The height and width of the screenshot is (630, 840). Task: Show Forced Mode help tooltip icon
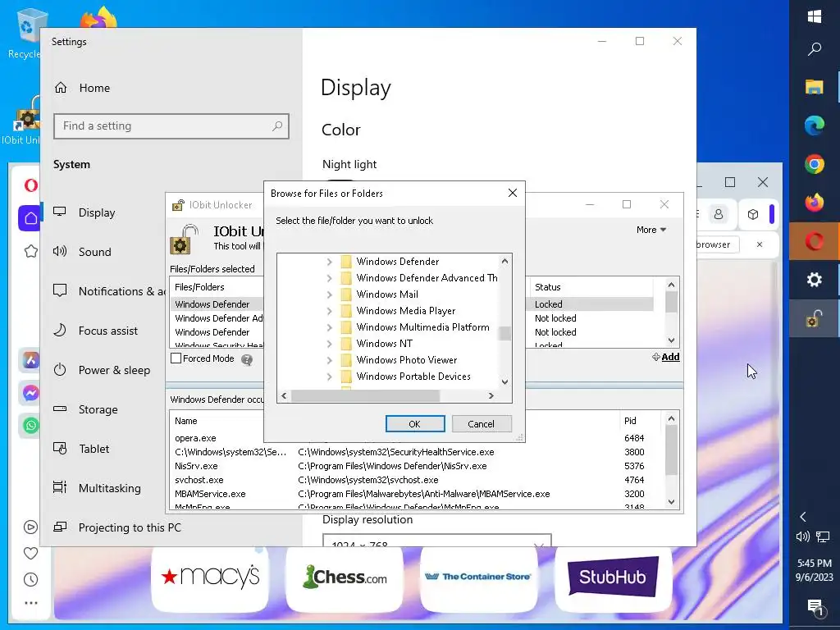246,359
